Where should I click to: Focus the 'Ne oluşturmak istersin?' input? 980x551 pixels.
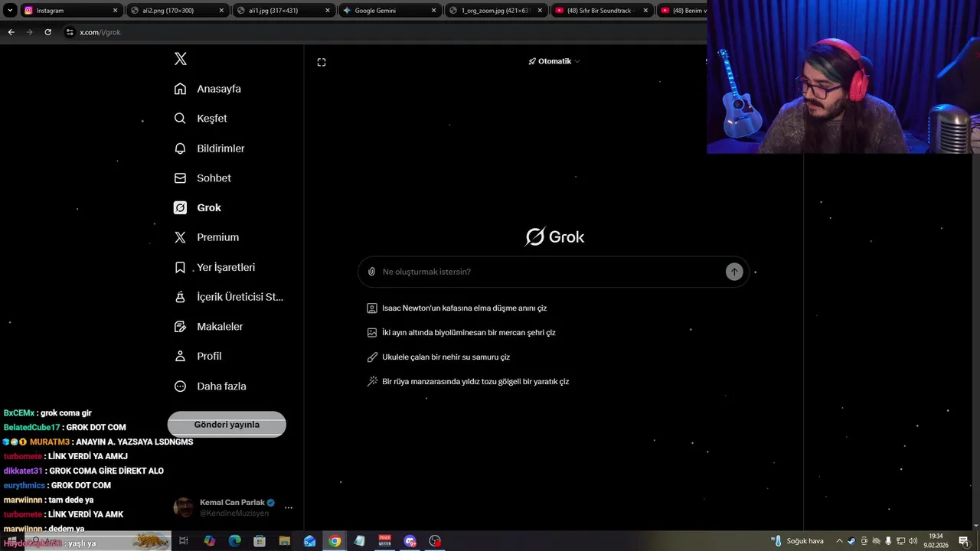click(551, 272)
